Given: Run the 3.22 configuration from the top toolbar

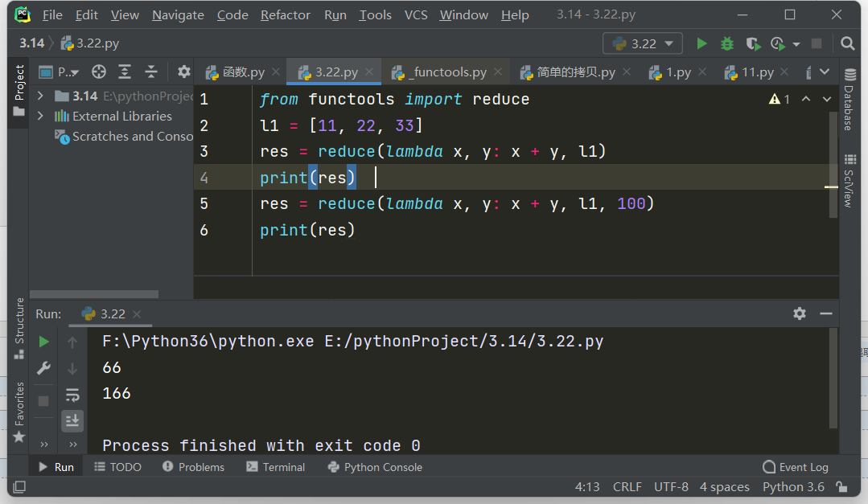Looking at the screenshot, I should [x=701, y=43].
